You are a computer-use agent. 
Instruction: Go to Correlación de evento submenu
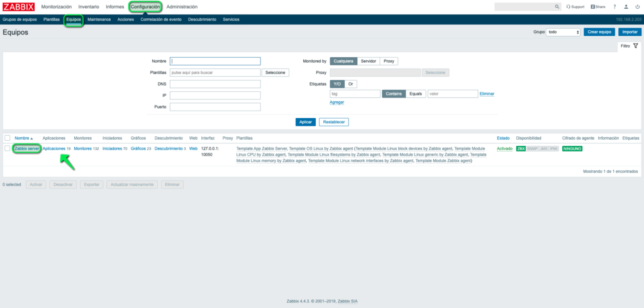click(x=161, y=19)
